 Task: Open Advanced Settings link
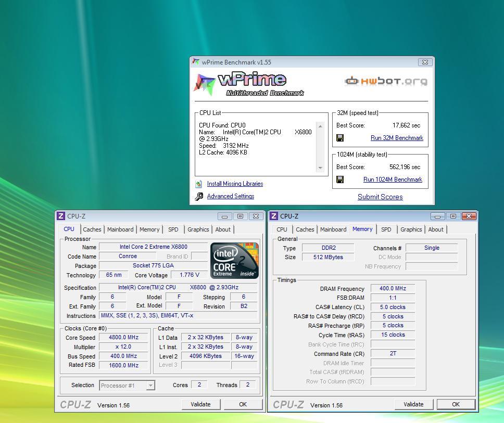pyautogui.click(x=231, y=196)
